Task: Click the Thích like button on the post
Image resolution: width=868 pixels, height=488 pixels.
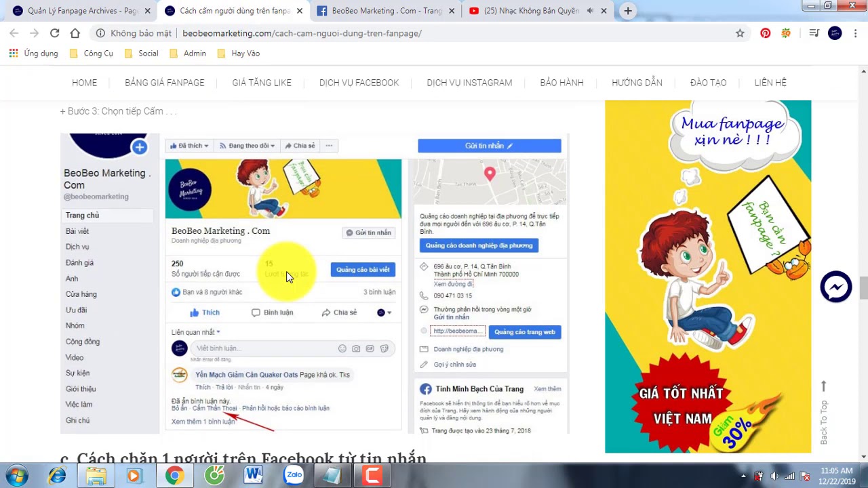Action: coord(205,312)
